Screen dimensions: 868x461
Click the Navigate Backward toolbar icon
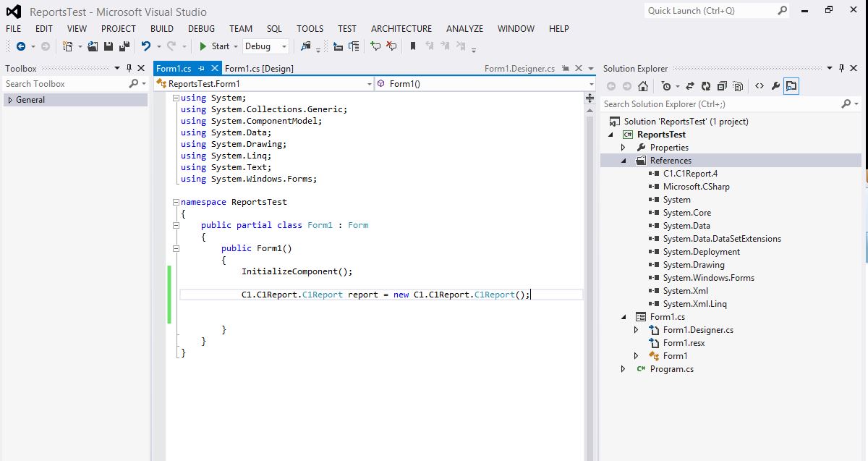click(x=20, y=46)
